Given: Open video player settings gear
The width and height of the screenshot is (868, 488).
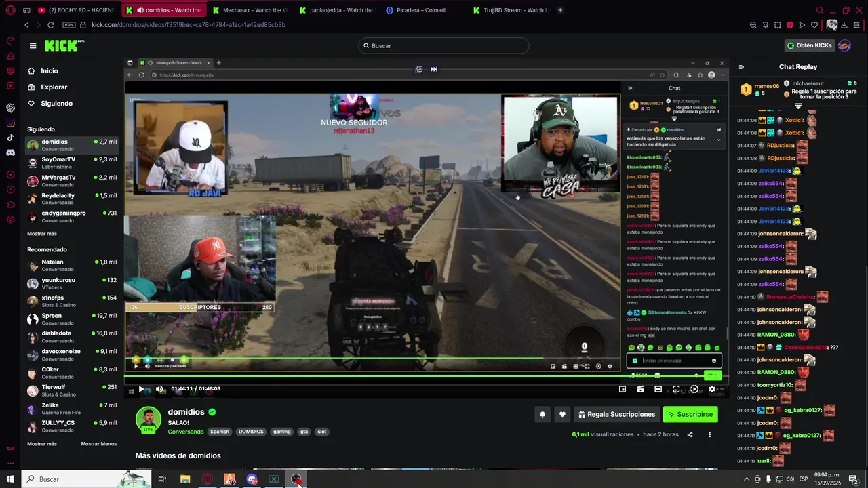Looking at the screenshot, I should pyautogui.click(x=712, y=389).
